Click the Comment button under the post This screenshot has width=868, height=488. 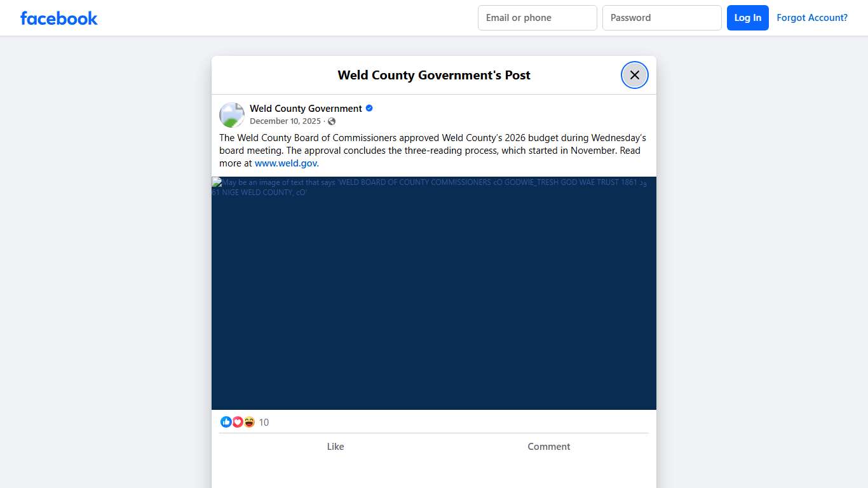coord(548,446)
